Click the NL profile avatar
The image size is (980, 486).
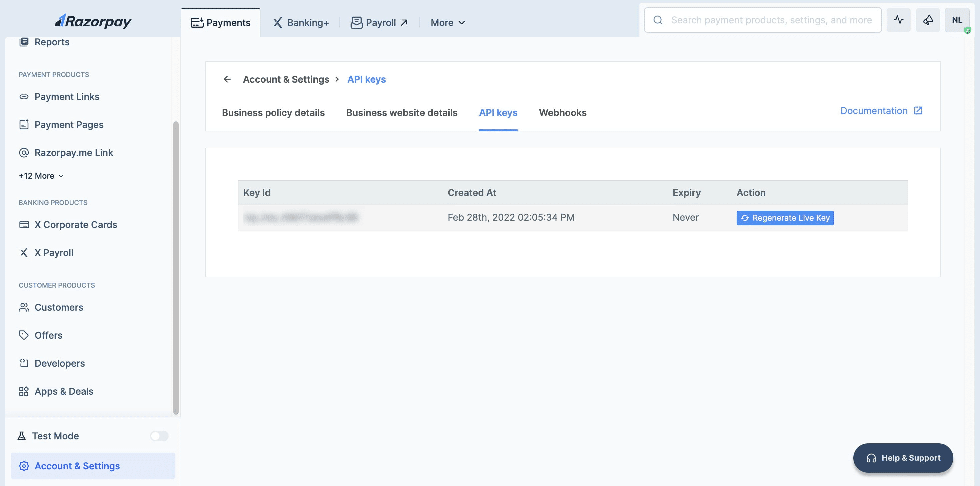956,20
